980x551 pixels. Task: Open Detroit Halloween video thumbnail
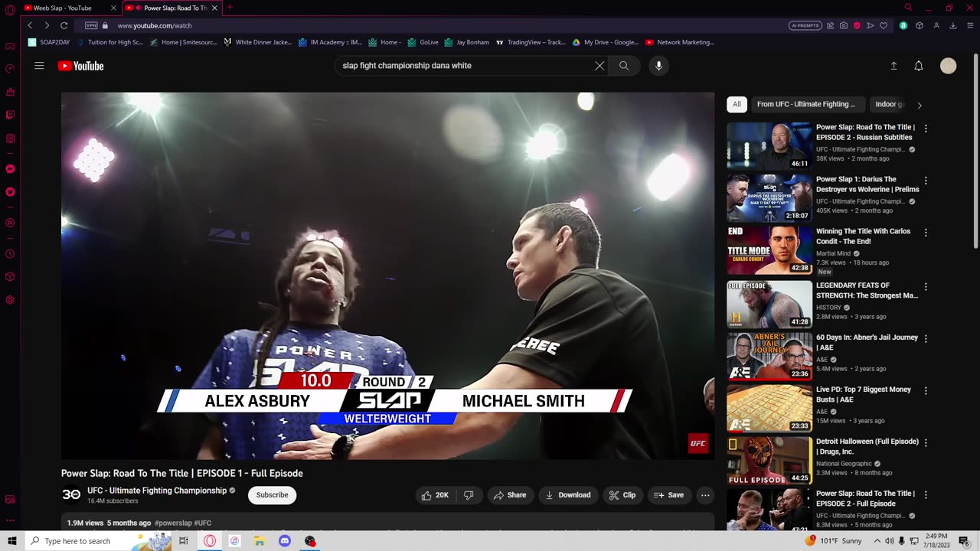(769, 461)
